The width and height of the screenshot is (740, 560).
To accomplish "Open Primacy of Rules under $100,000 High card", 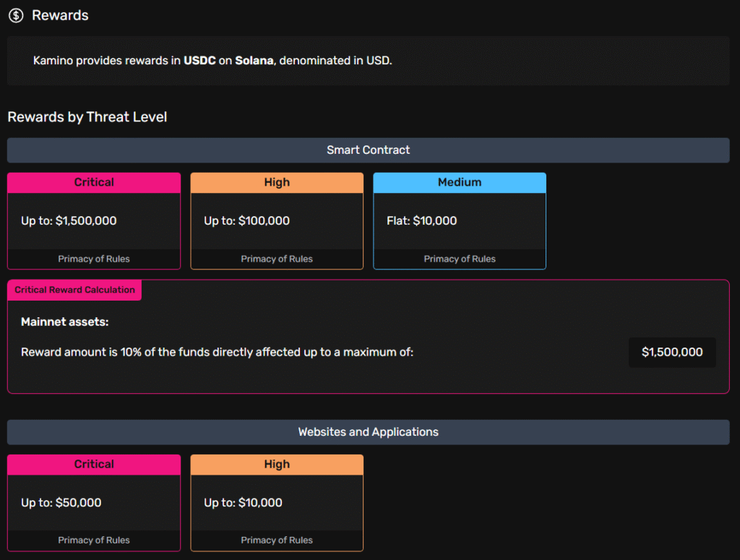I will [277, 259].
